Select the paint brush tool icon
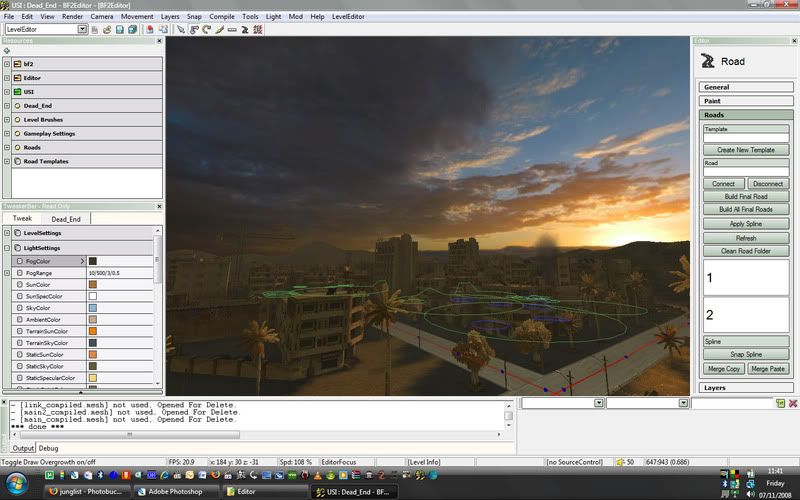This screenshot has height=500, width=800. click(x=219, y=30)
